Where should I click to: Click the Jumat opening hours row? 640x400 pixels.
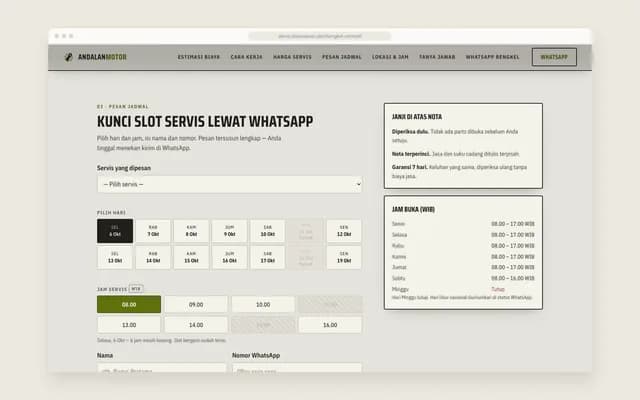(x=463, y=267)
